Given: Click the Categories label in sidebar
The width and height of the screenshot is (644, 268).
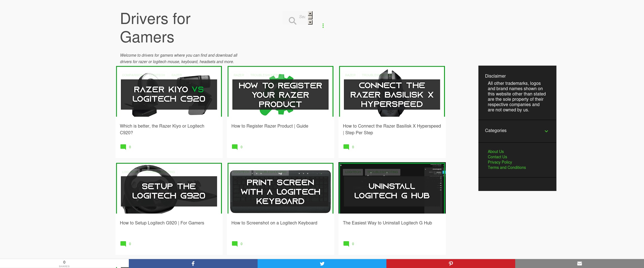Looking at the screenshot, I should (496, 131).
